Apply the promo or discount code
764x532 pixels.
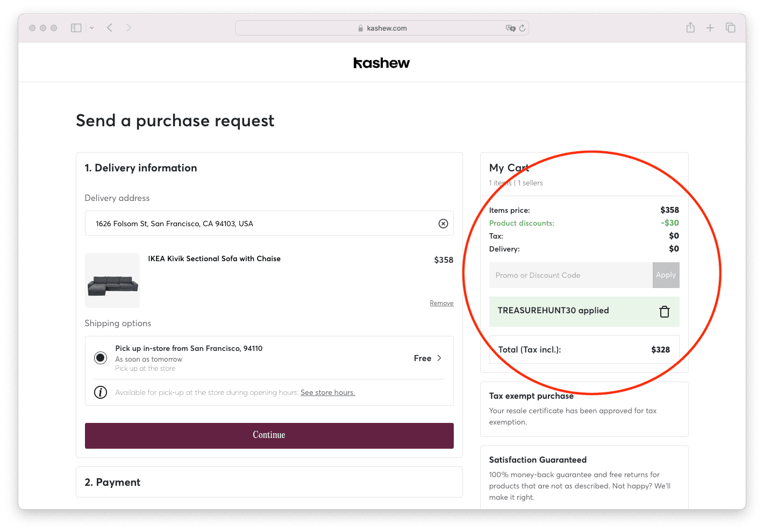666,275
